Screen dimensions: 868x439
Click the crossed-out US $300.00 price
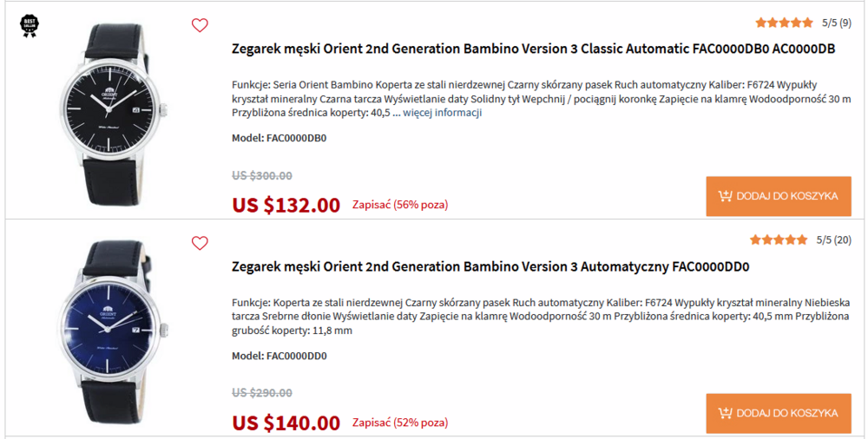point(261,175)
